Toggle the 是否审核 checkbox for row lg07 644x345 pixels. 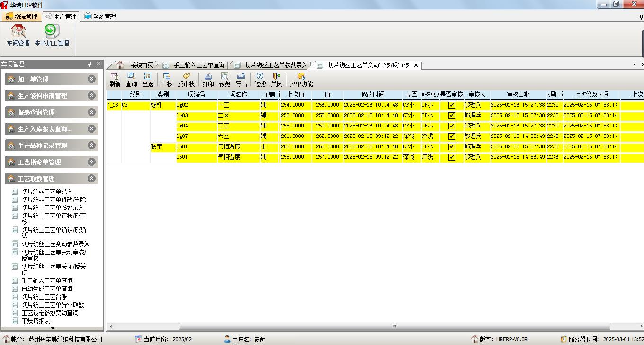tap(451, 136)
